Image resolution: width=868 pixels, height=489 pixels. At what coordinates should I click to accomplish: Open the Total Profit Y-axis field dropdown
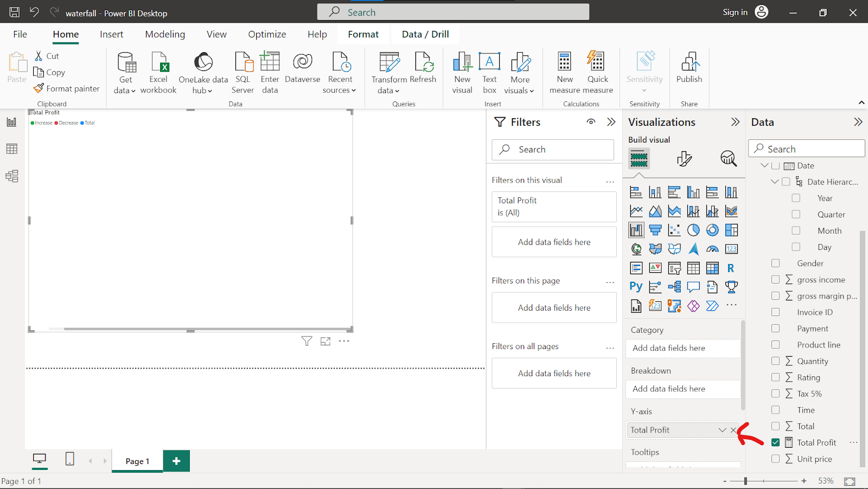722,430
